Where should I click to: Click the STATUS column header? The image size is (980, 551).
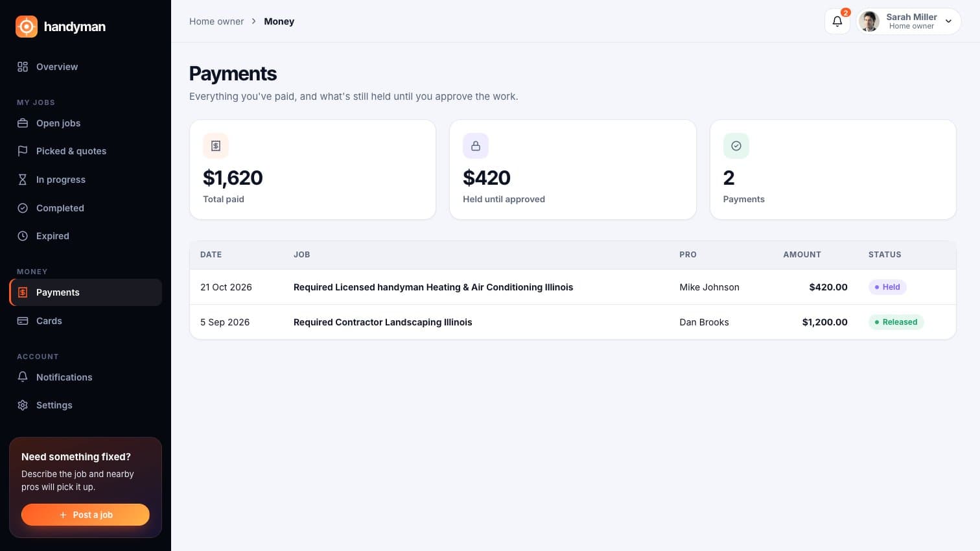click(885, 255)
